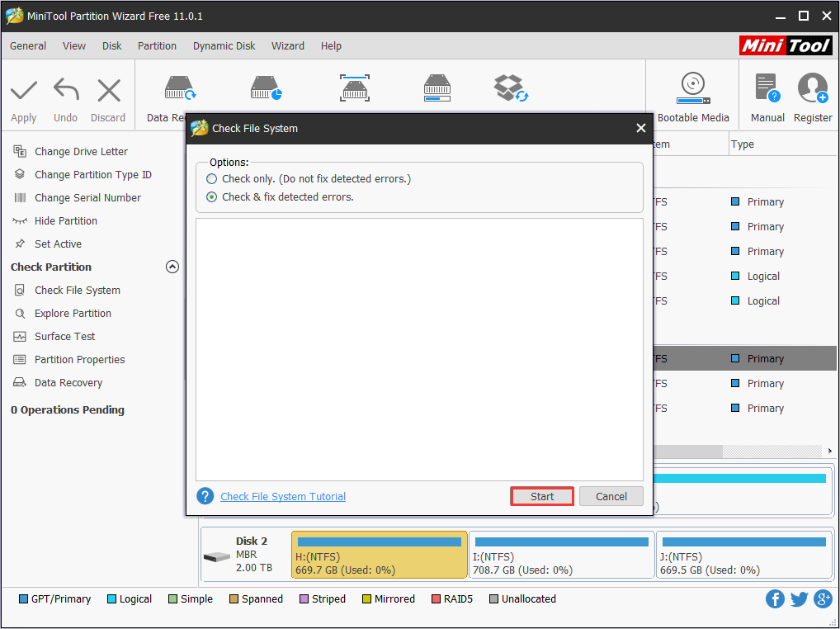
Task: Click the Discard X icon
Action: (x=108, y=91)
